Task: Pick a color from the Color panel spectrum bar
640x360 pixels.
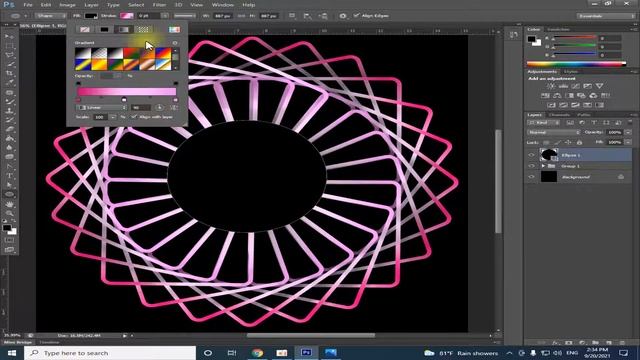Action: (x=576, y=63)
